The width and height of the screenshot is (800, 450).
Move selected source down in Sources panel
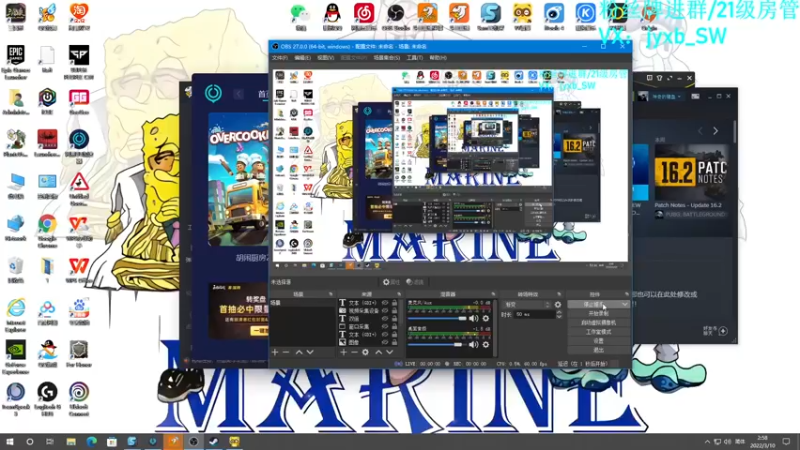(390, 352)
